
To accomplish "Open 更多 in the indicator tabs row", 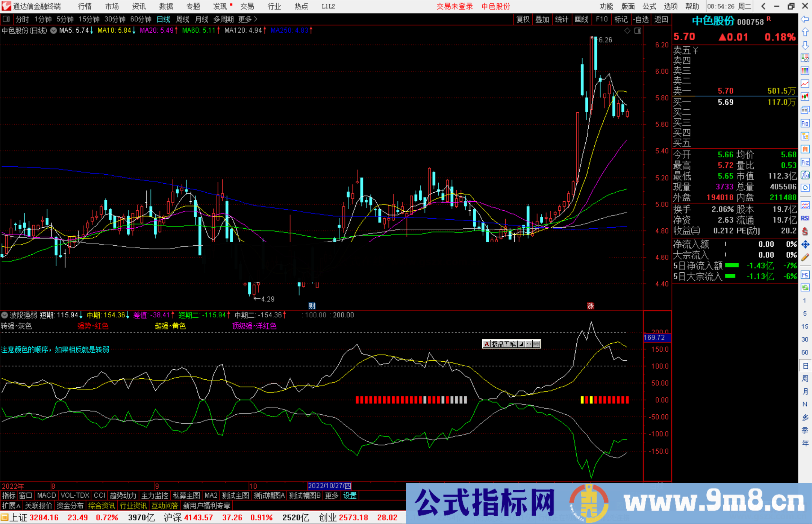I will (x=332, y=495).
